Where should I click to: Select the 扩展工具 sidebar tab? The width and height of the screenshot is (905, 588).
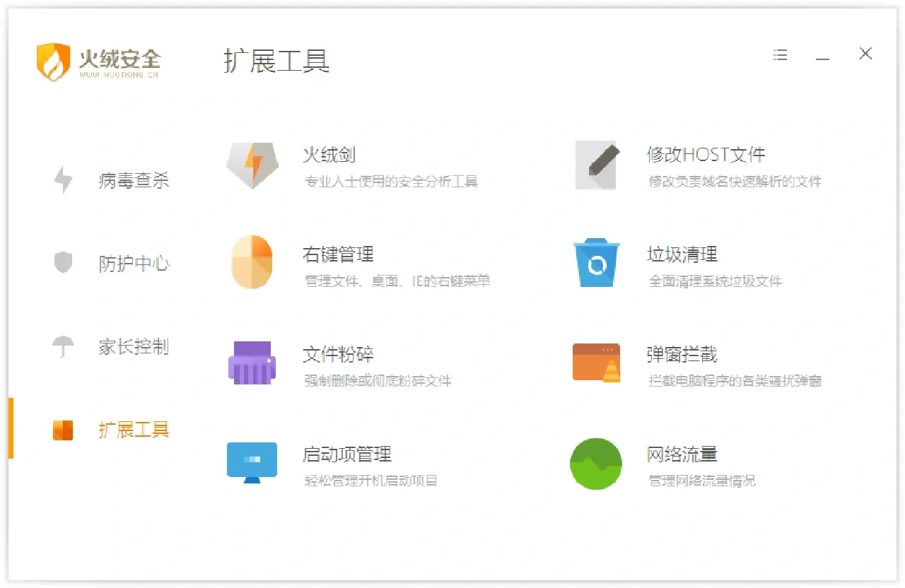click(x=134, y=429)
